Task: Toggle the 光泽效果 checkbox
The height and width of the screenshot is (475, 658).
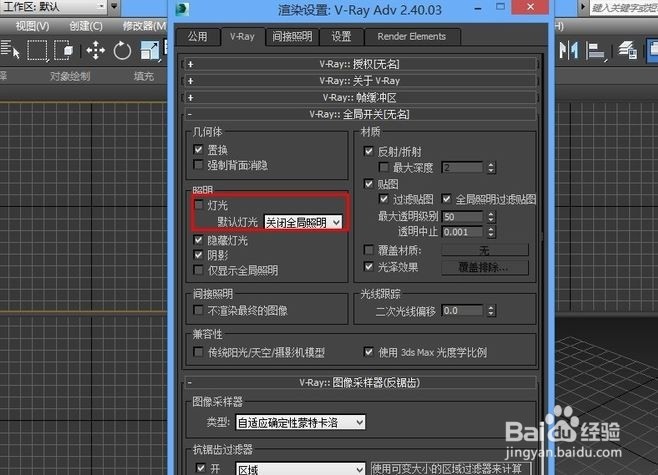Action: point(368,266)
